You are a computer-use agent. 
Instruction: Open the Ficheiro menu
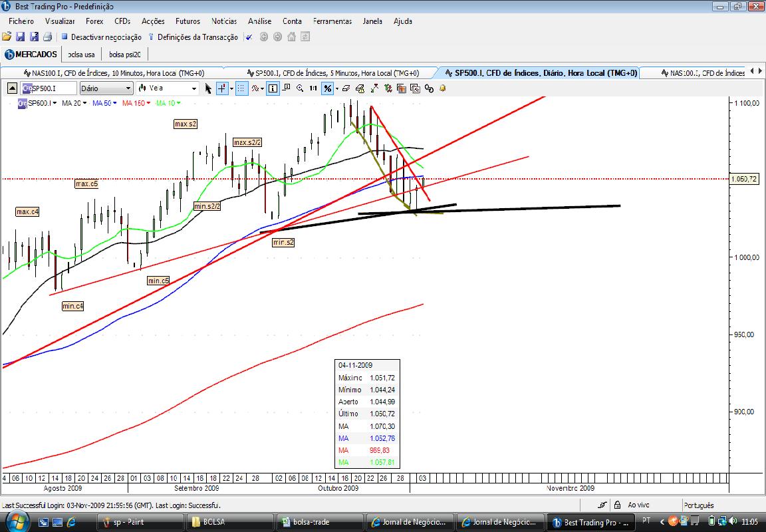(x=21, y=21)
